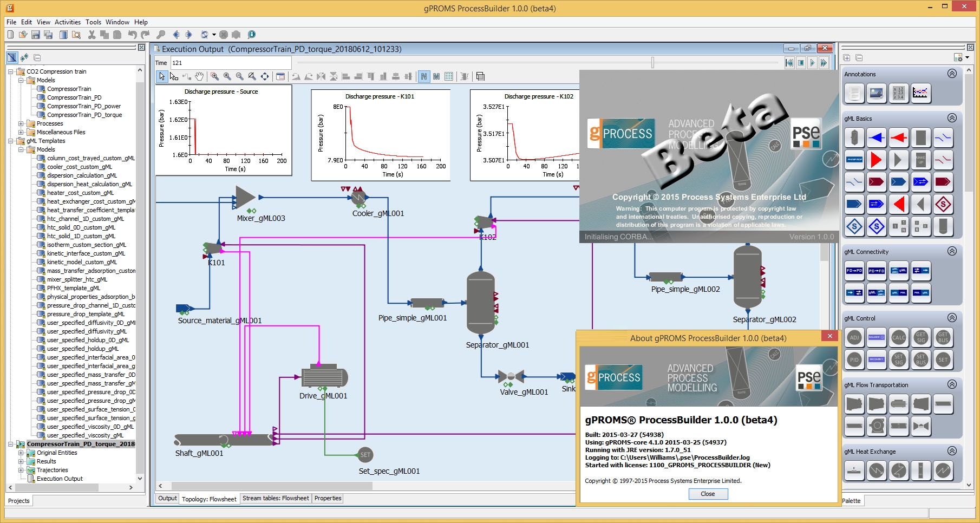Image resolution: width=980 pixels, height=523 pixels.
Task: Click the info icon in main toolbar
Action: pos(251,35)
